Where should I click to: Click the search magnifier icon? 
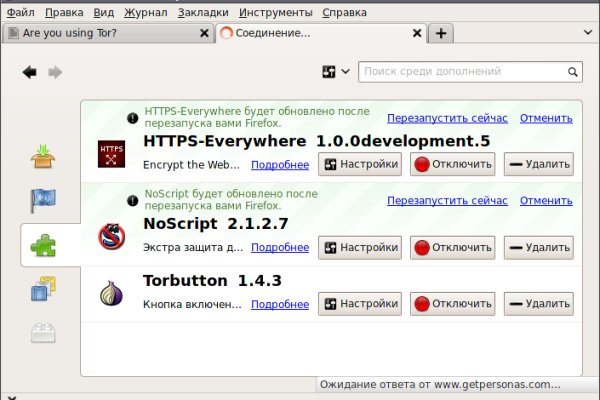tap(573, 72)
